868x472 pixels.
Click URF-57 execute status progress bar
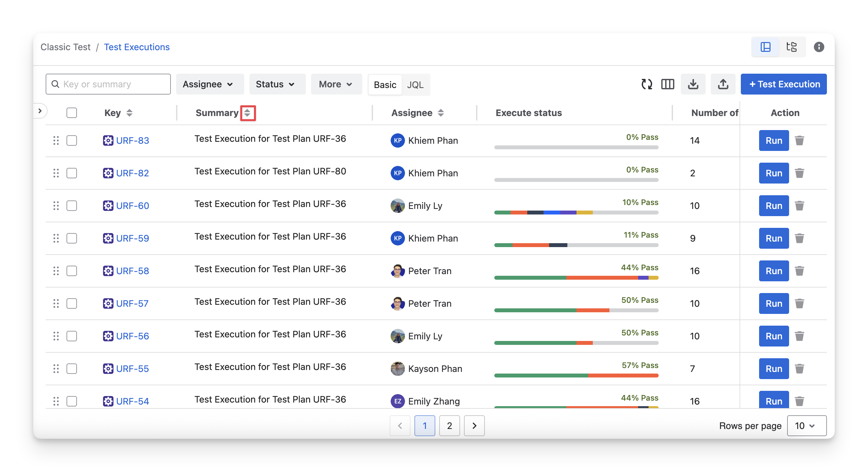[x=576, y=310]
